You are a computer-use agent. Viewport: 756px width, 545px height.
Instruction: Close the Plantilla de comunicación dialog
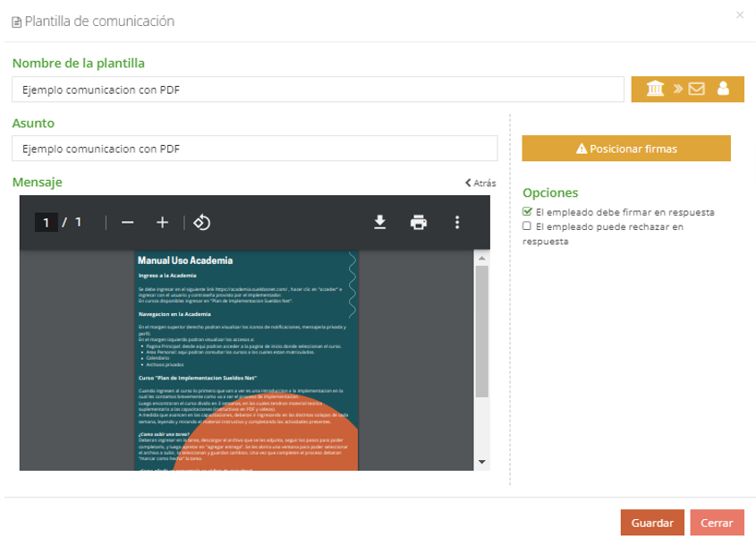(x=740, y=15)
